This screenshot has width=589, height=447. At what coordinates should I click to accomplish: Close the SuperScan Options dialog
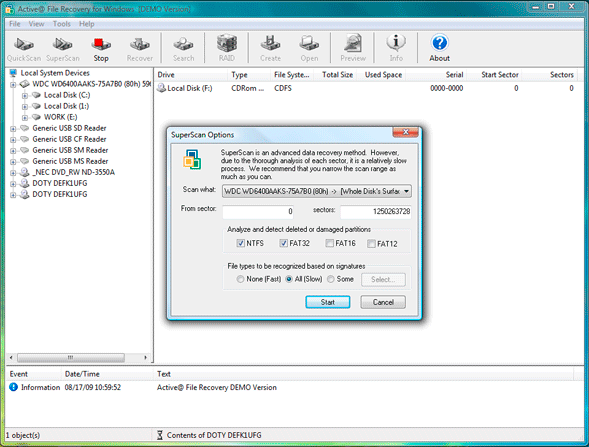405,132
